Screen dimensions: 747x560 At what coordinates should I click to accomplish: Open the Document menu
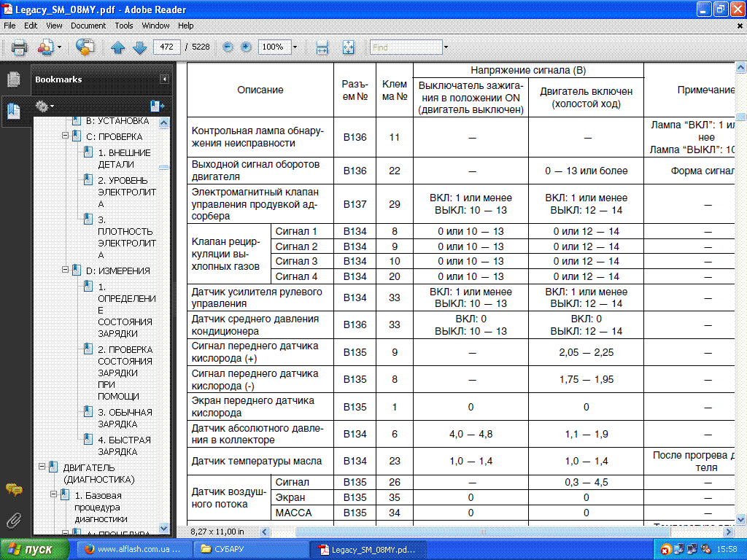[88, 26]
